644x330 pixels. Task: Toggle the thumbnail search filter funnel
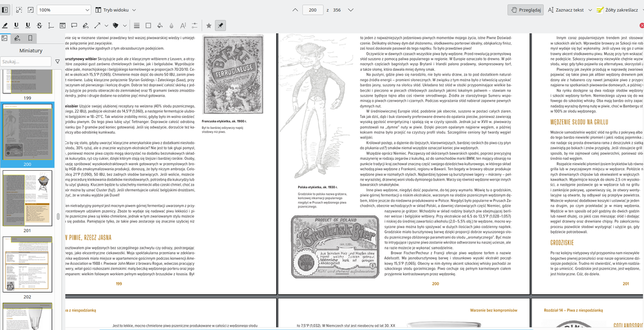57,62
